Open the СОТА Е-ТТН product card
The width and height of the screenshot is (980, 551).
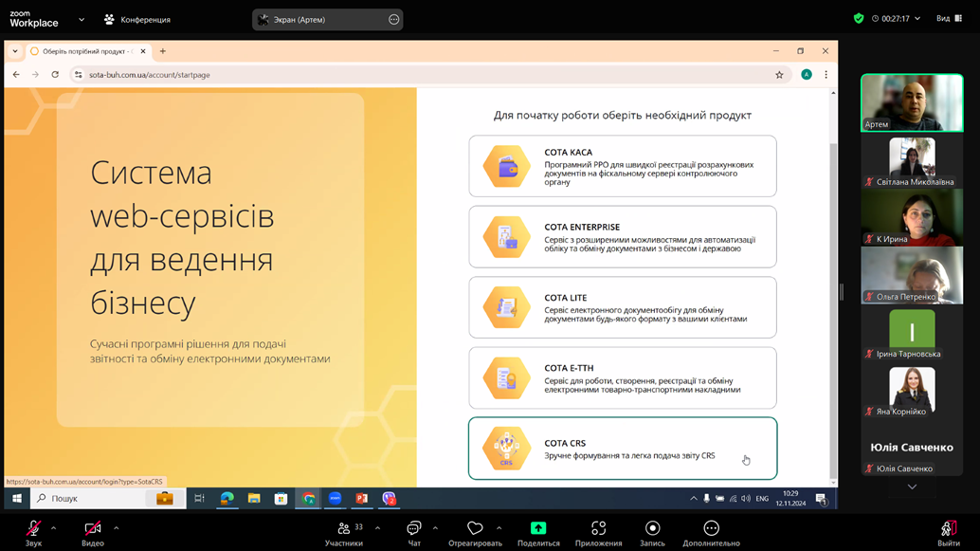click(623, 377)
